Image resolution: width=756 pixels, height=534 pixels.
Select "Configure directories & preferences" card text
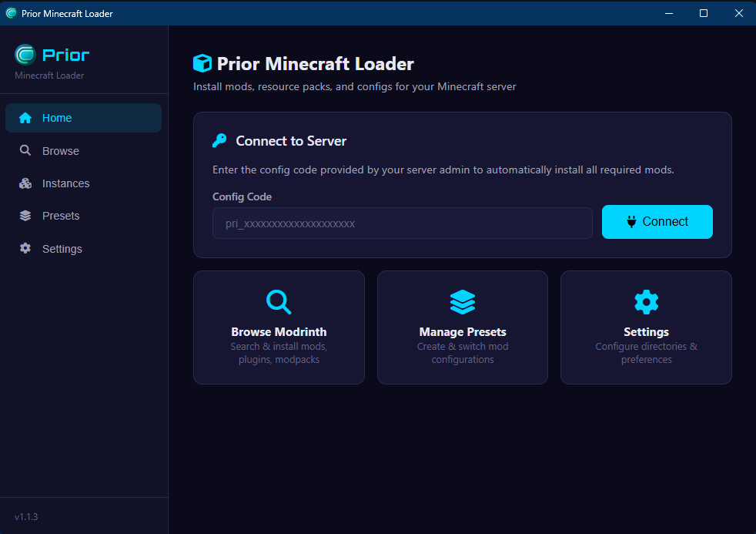(x=646, y=353)
